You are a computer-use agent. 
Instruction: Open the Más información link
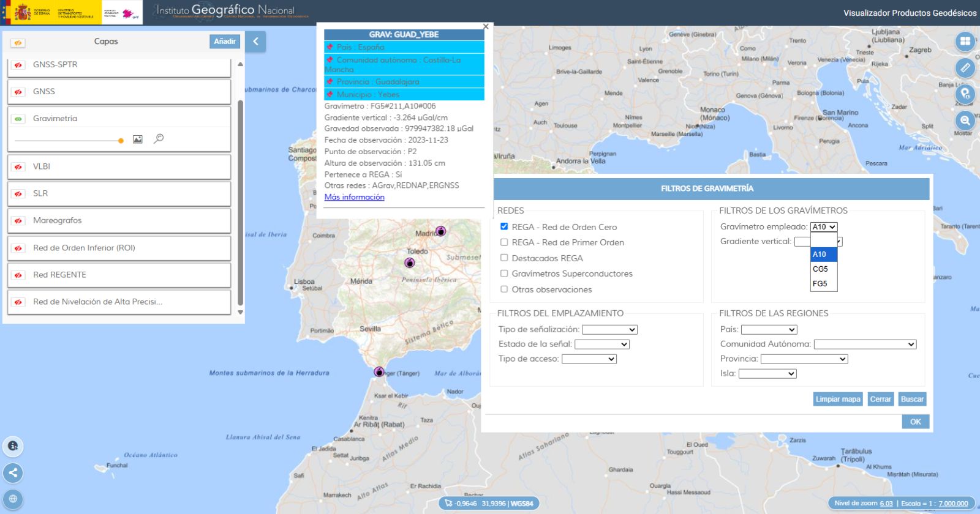pos(355,197)
